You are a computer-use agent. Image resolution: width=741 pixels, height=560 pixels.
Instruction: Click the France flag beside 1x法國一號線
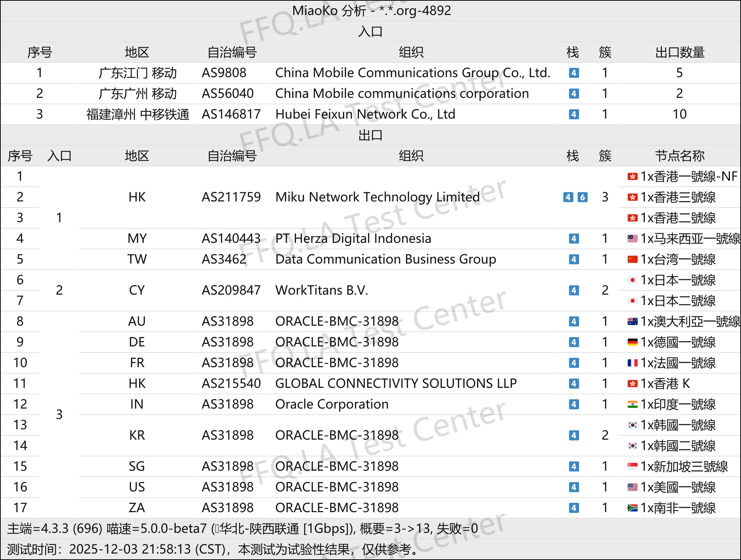tap(632, 363)
